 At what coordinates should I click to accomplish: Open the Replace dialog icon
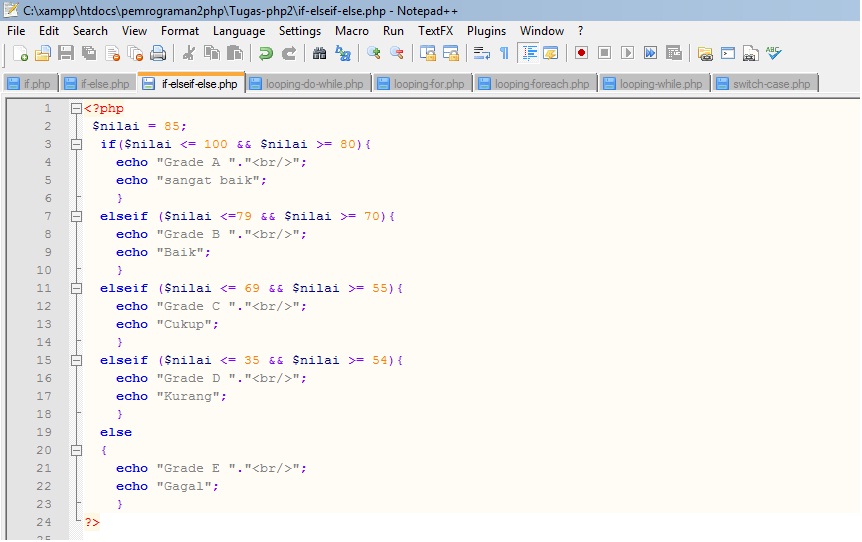pyautogui.click(x=343, y=53)
